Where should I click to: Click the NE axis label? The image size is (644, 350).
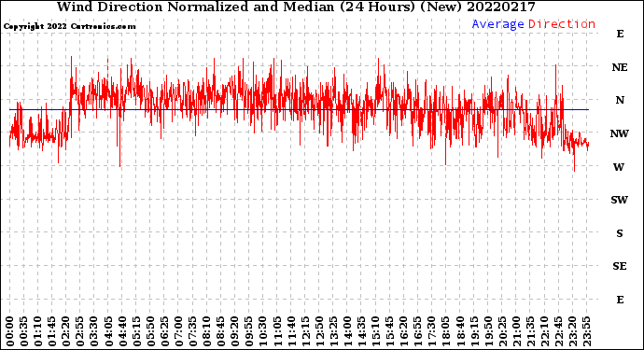click(620, 67)
